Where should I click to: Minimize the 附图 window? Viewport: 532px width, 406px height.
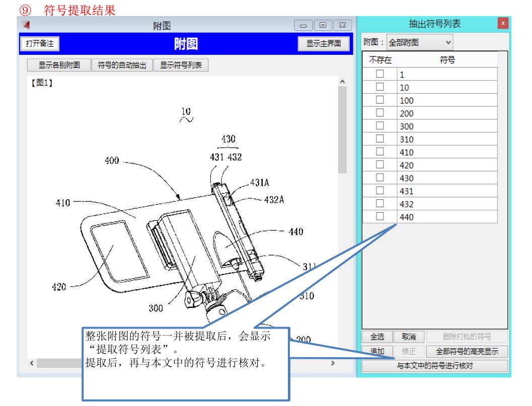(x=303, y=25)
